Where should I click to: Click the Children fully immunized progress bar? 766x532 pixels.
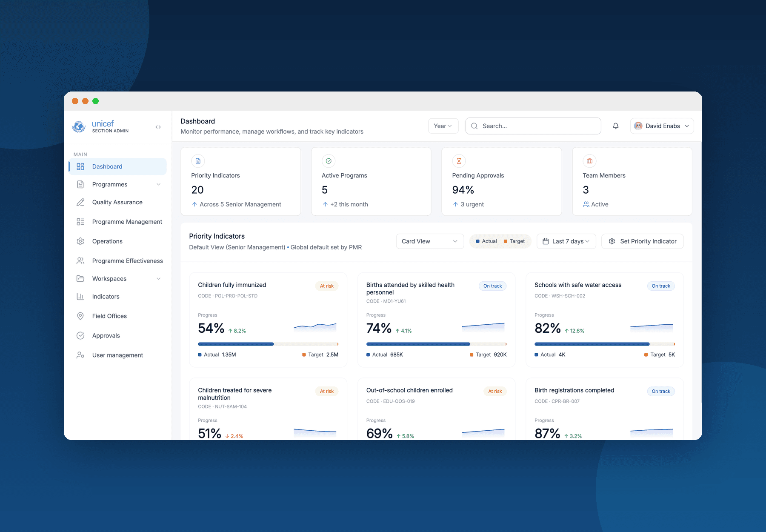[x=268, y=344]
